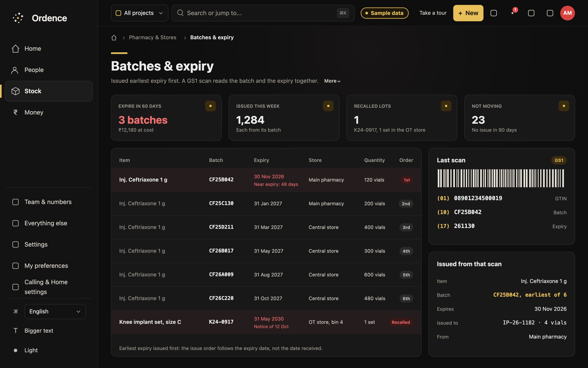
Task: Click the 2nd order badge
Action: coord(406,204)
